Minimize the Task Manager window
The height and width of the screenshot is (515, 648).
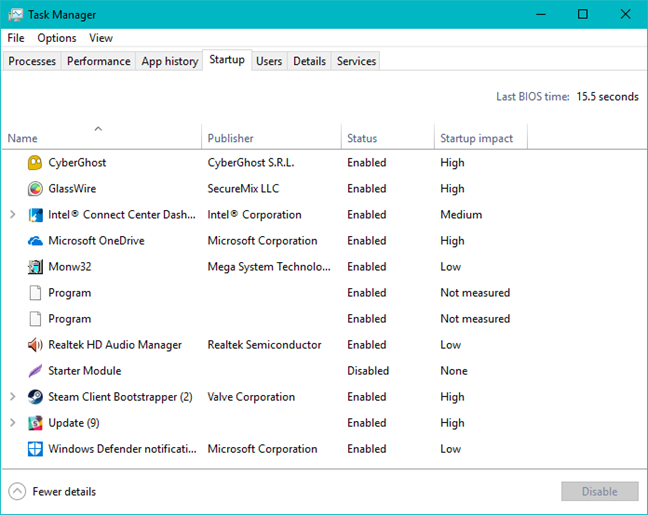click(x=541, y=14)
